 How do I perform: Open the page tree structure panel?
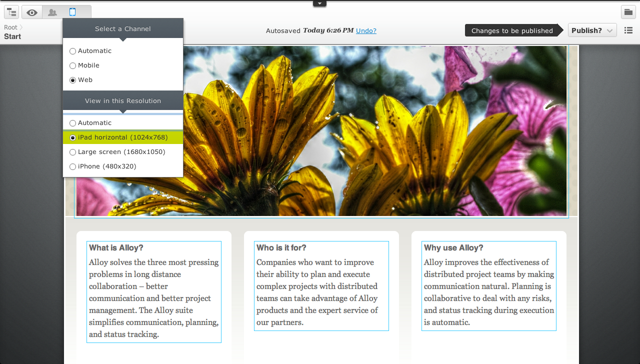point(11,11)
